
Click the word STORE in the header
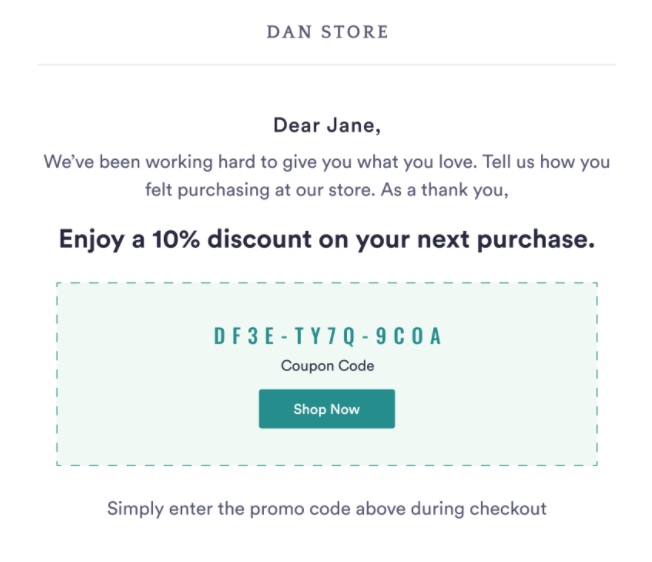click(x=355, y=32)
